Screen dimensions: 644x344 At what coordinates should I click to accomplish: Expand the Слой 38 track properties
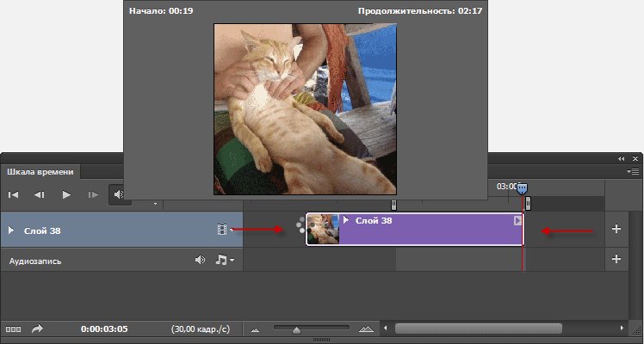11,230
